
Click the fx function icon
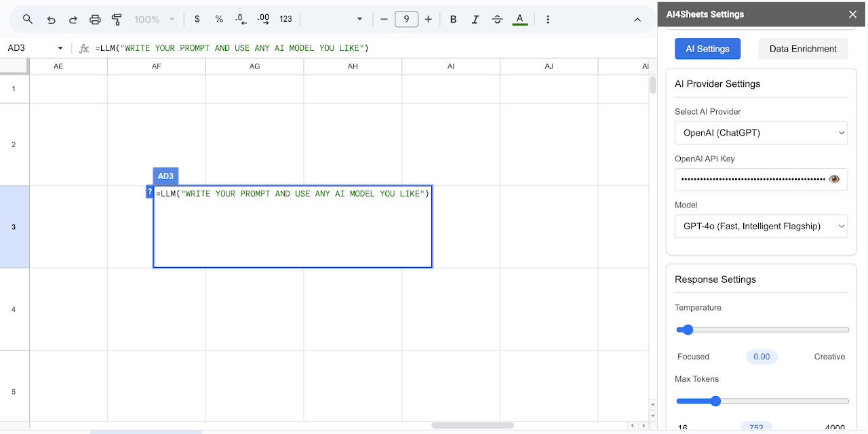(84, 48)
